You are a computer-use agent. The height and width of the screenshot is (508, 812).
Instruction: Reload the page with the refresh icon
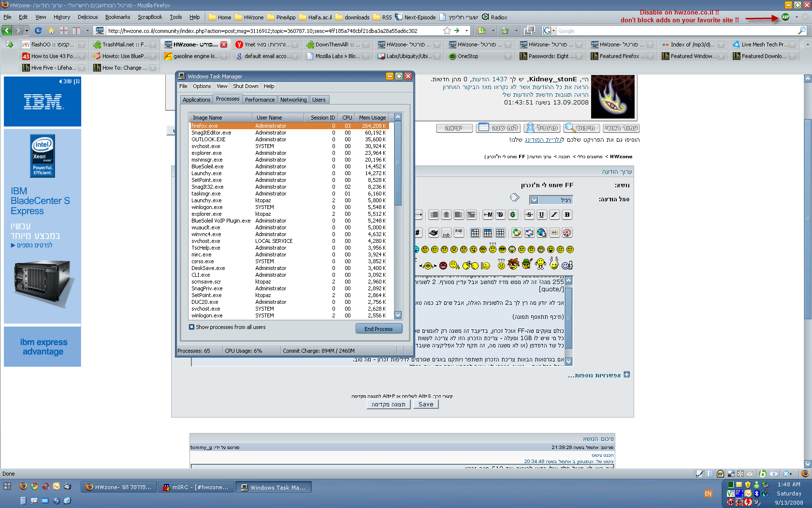pos(38,30)
